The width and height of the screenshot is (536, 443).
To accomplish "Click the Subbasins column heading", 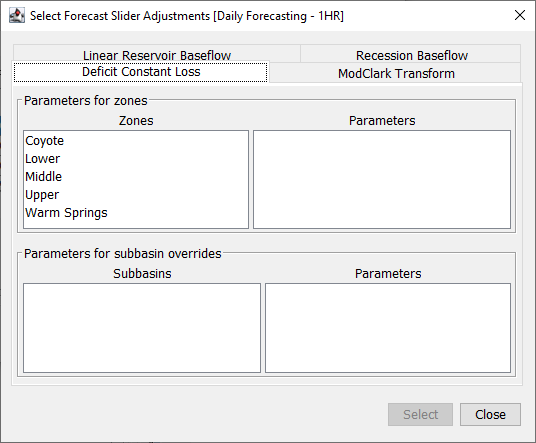I will coord(142,273).
